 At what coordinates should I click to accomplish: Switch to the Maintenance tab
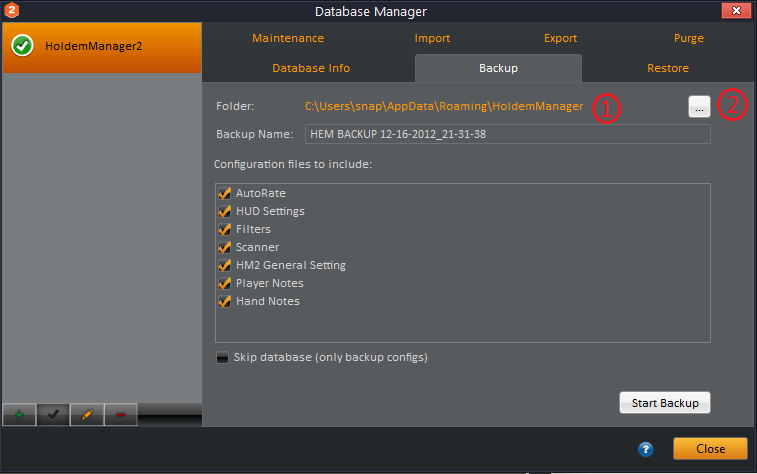tap(288, 38)
